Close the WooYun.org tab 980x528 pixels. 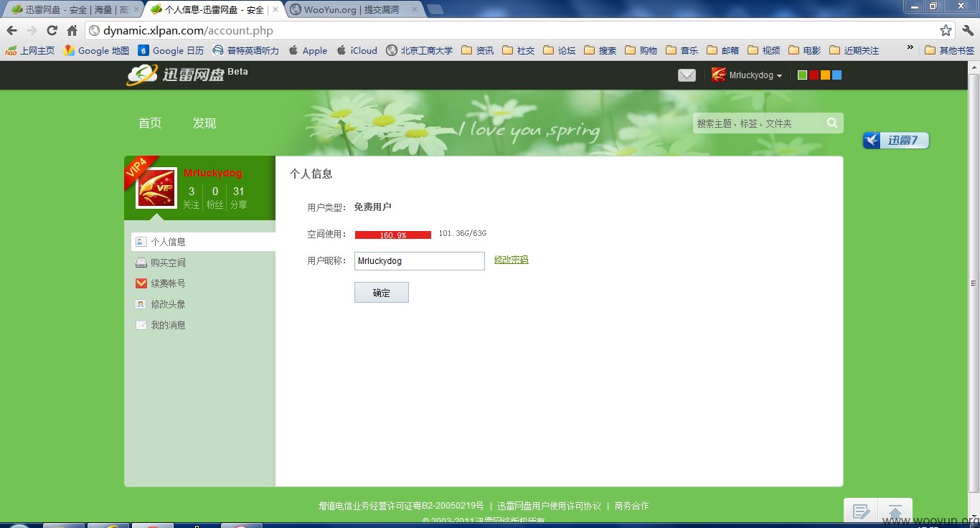414,10
